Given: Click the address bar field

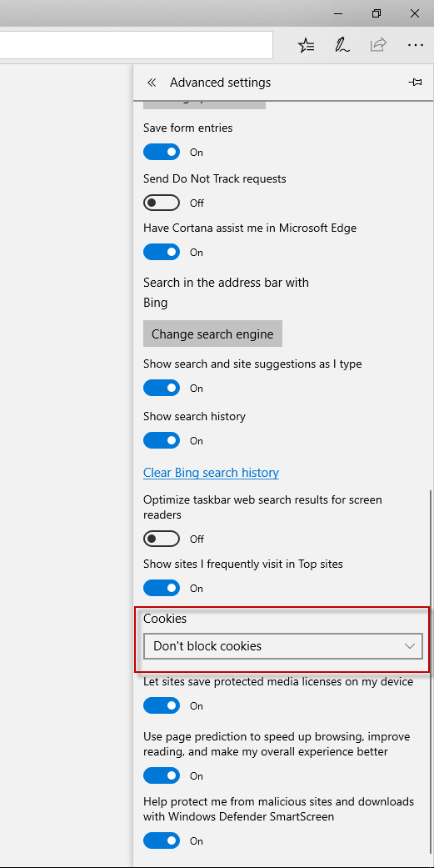Looking at the screenshot, I should click(x=136, y=45).
